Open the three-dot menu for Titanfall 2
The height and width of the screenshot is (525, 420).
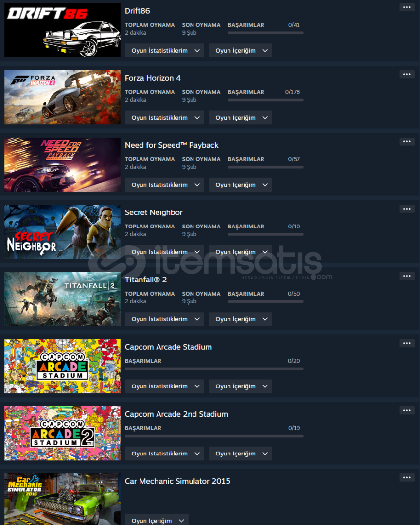tap(407, 276)
